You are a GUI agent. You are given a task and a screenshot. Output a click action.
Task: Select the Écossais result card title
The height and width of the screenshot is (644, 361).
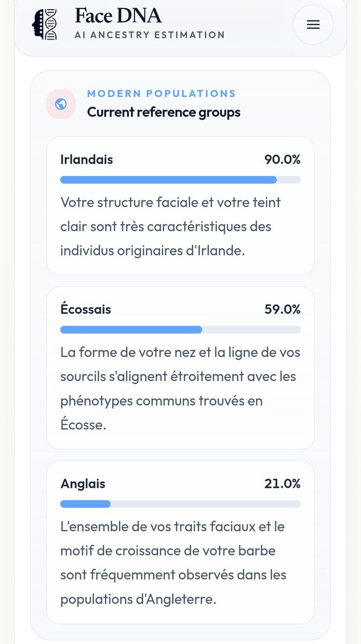86,310
